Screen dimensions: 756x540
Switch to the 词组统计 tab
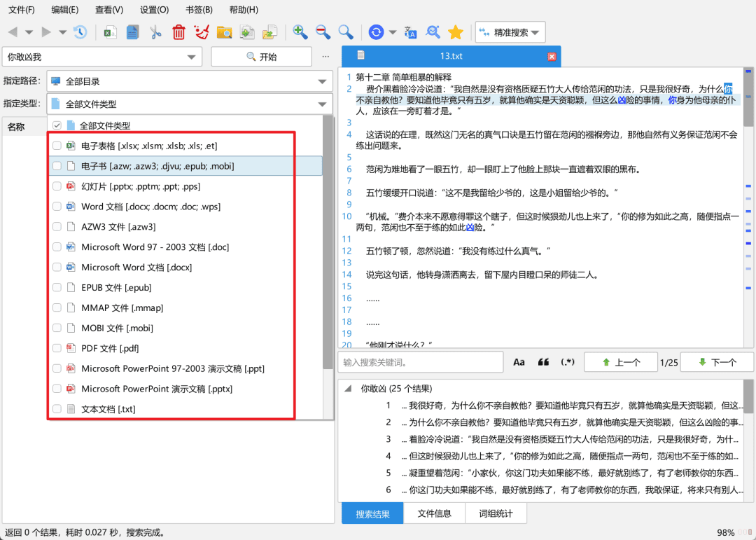[496, 513]
